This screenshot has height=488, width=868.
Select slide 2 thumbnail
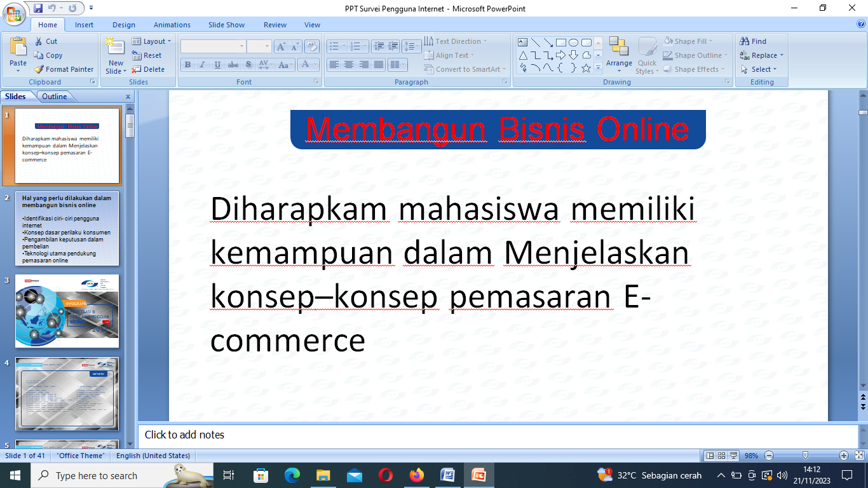[x=67, y=229]
